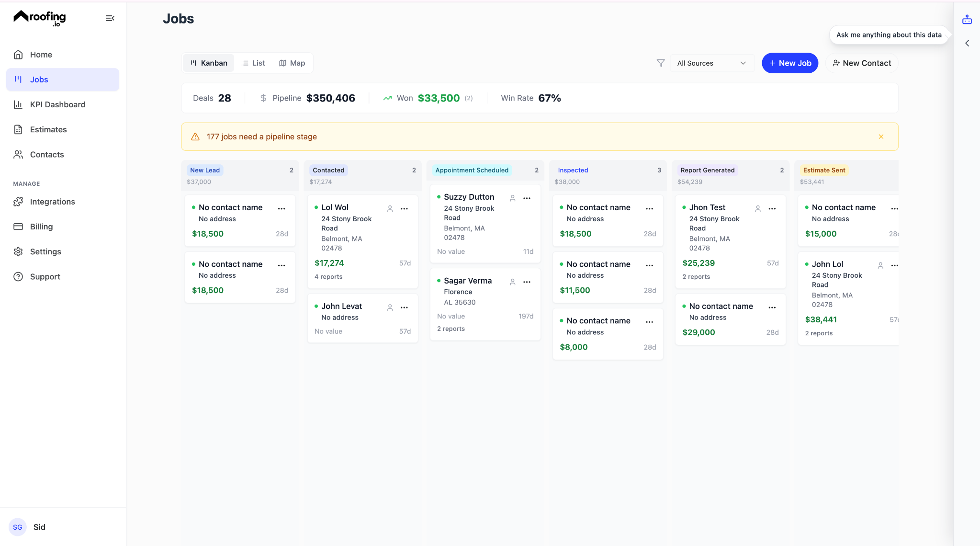Click the New Contact button
980x546 pixels.
click(x=861, y=63)
